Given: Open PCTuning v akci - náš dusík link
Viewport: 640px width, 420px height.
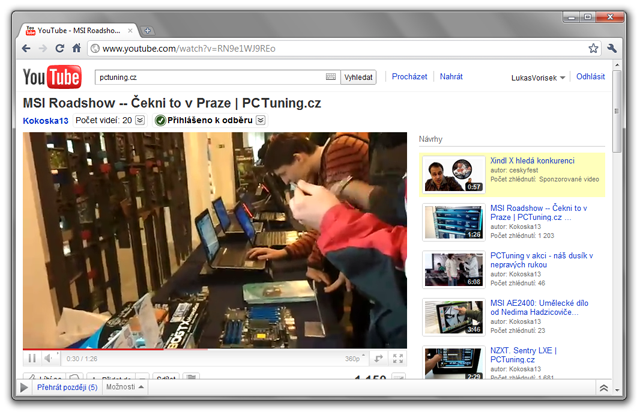Looking at the screenshot, I should [542, 260].
